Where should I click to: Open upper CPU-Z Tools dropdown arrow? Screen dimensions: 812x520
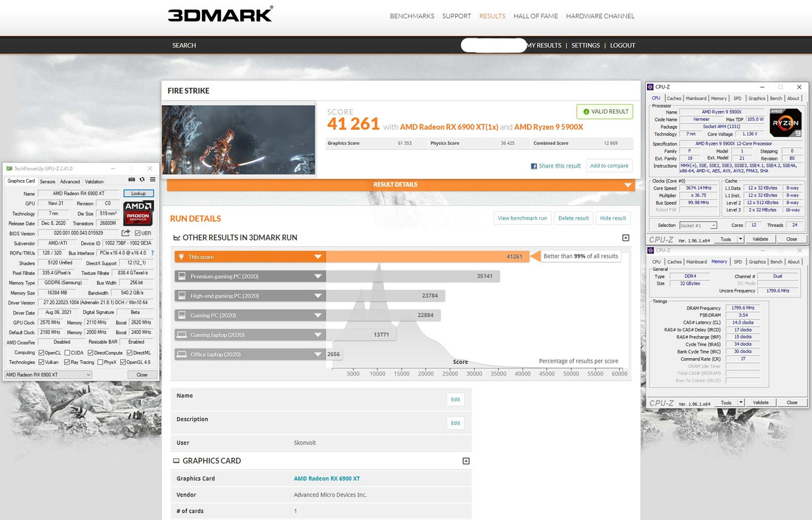740,239
